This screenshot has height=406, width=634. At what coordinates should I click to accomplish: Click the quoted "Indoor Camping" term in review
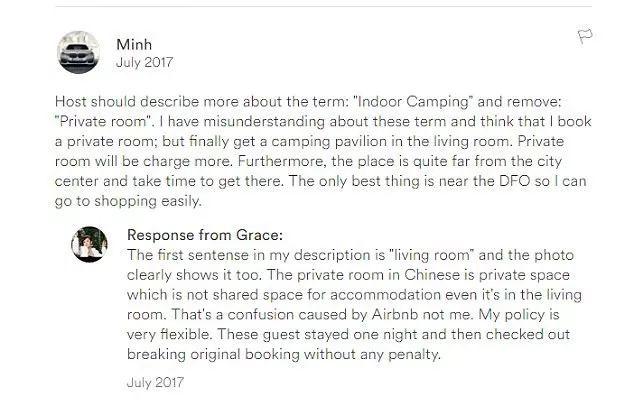click(x=412, y=102)
